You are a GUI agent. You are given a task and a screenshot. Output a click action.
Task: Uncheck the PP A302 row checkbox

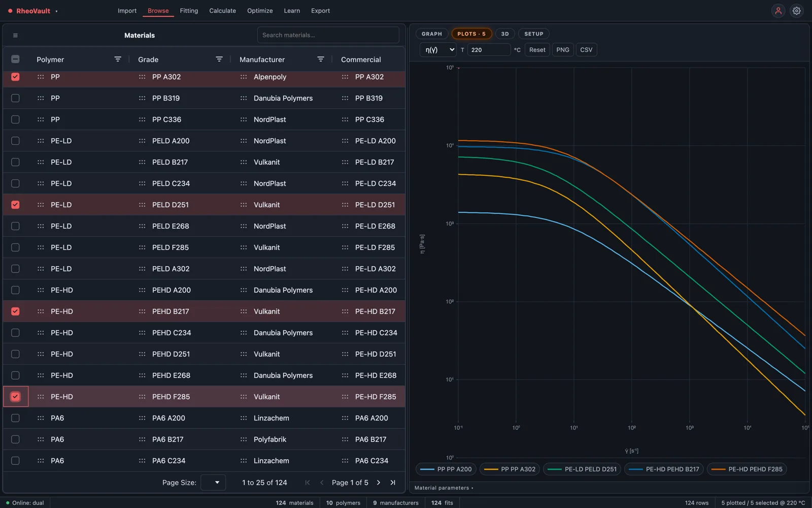pyautogui.click(x=15, y=77)
